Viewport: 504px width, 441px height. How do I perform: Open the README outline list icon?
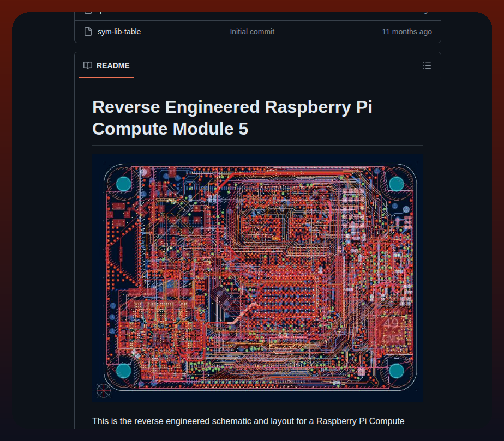pyautogui.click(x=427, y=65)
